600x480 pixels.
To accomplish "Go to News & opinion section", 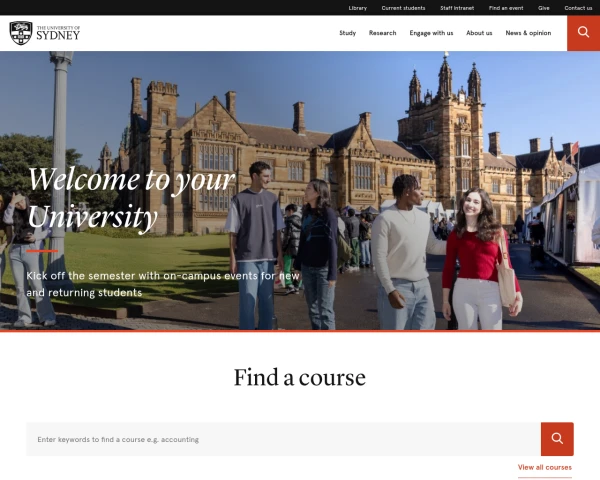I will click(x=528, y=33).
